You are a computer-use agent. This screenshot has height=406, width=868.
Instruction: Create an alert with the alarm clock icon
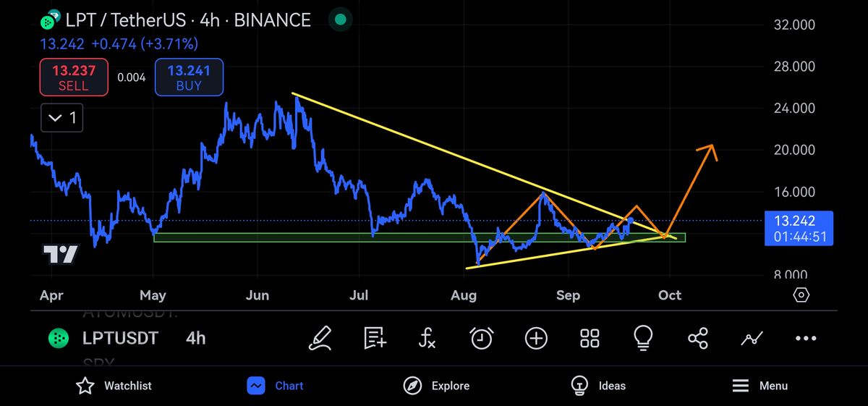482,338
